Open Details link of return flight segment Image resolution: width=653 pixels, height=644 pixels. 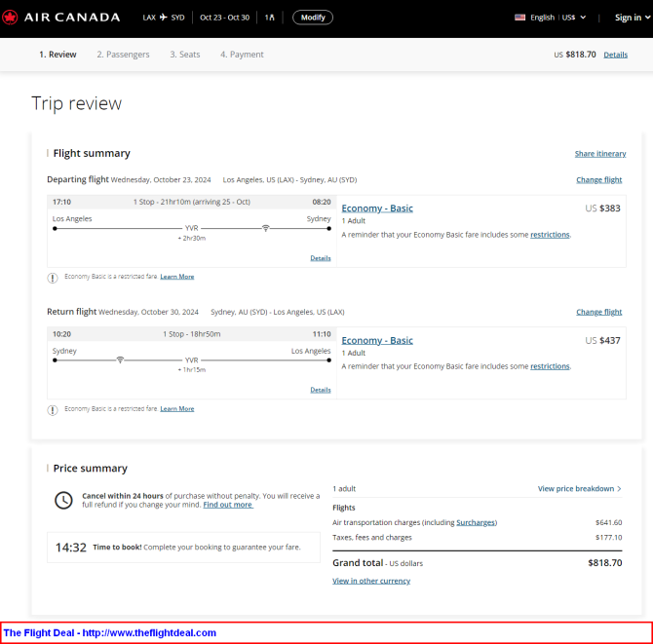tap(321, 390)
